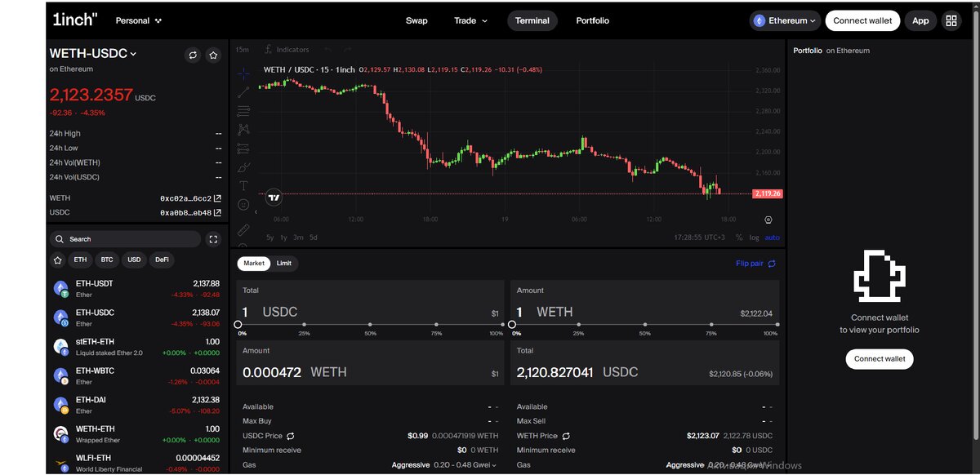Set chart range to 1y
Viewport: 980px width, 475px height.
(x=283, y=237)
